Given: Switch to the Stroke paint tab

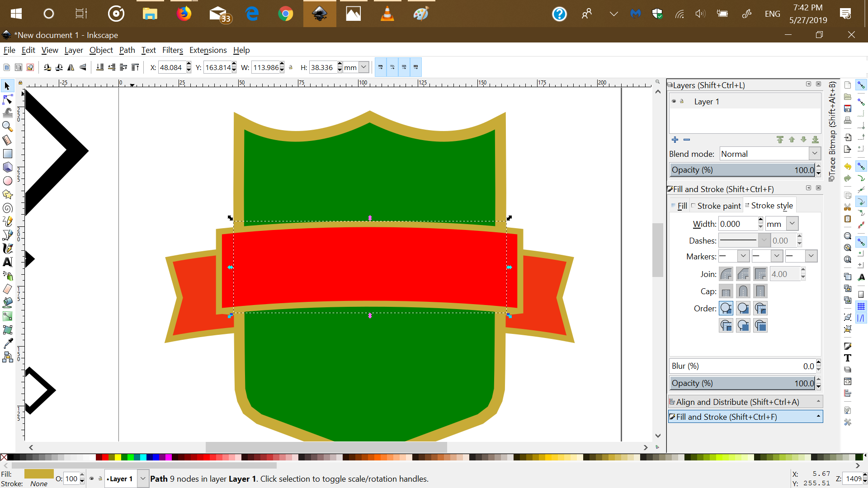Looking at the screenshot, I should tap(716, 206).
